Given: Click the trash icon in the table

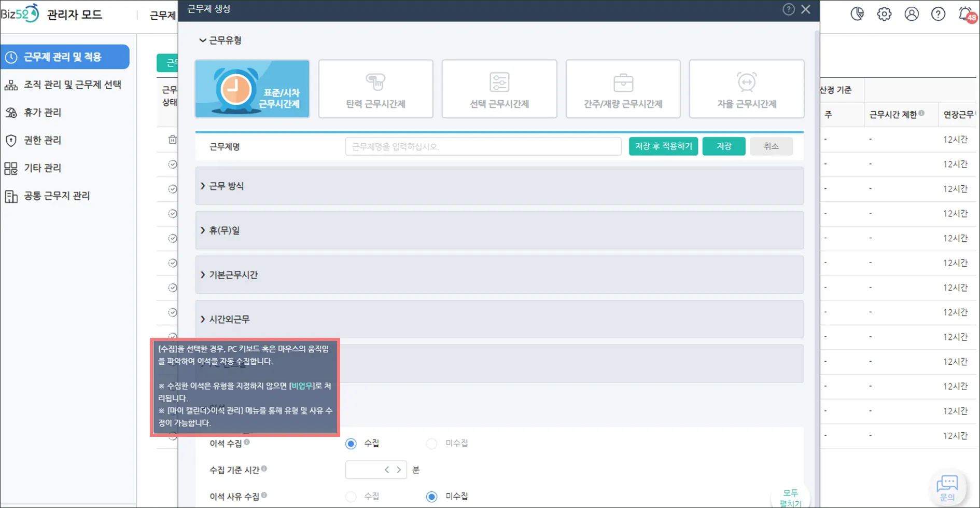Looking at the screenshot, I should pos(173,140).
